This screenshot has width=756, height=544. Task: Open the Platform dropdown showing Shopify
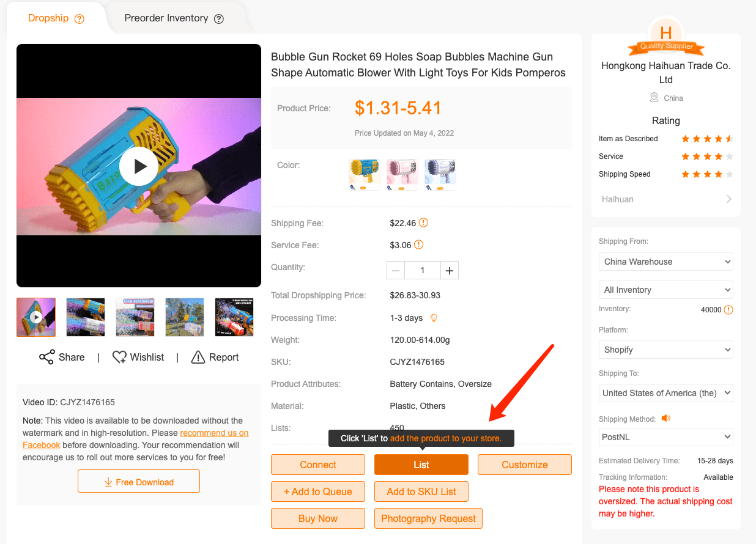click(665, 349)
